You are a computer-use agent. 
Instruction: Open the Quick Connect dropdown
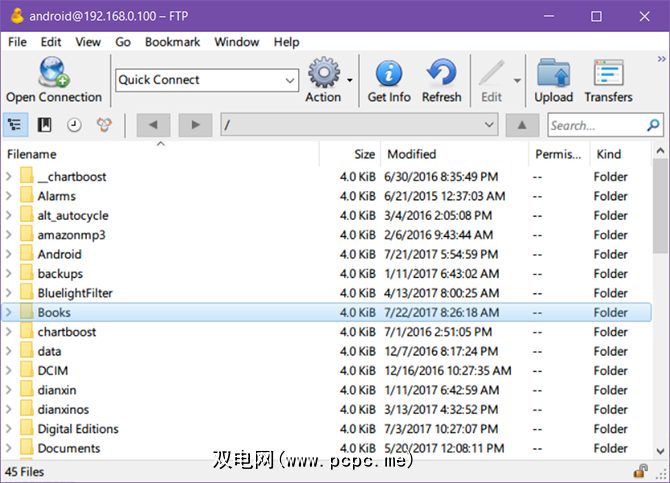[x=290, y=80]
